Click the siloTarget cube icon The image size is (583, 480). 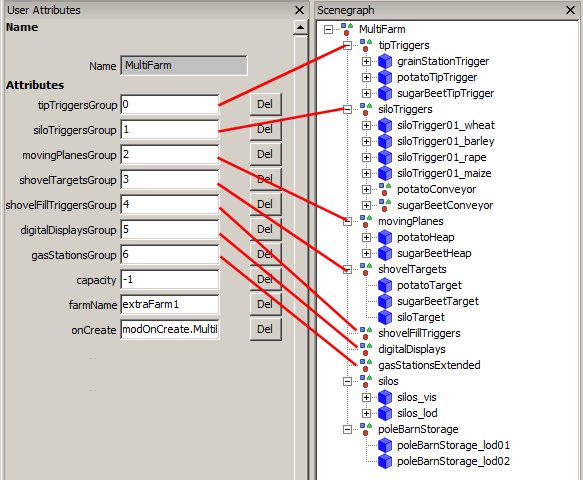(x=385, y=317)
